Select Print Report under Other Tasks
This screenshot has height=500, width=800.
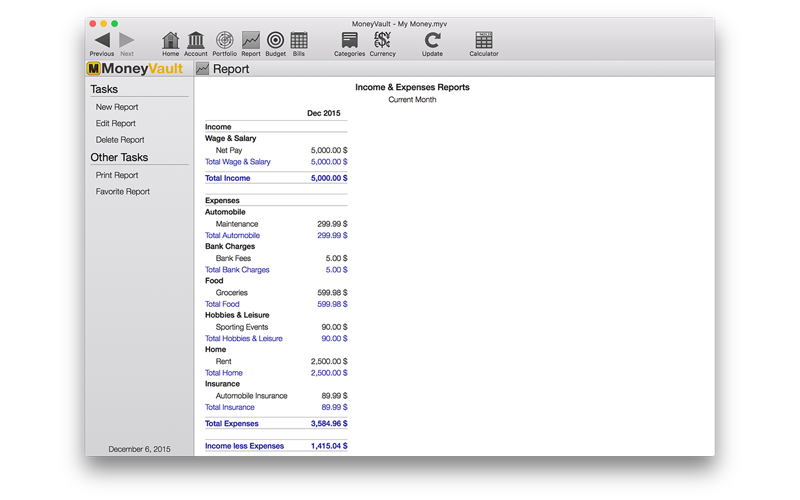[117, 175]
